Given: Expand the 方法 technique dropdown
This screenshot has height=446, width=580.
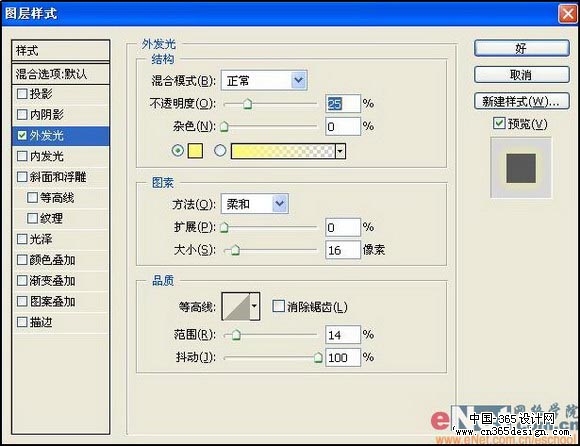Looking at the screenshot, I should tap(280, 203).
